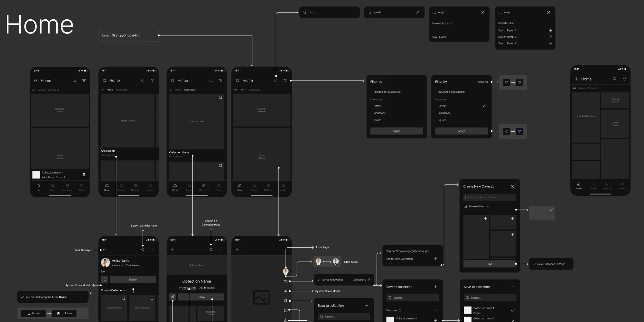This screenshot has height=322, width=644.
Task: Select Square in Filter panel with Clear All
Action: tap(442, 120)
